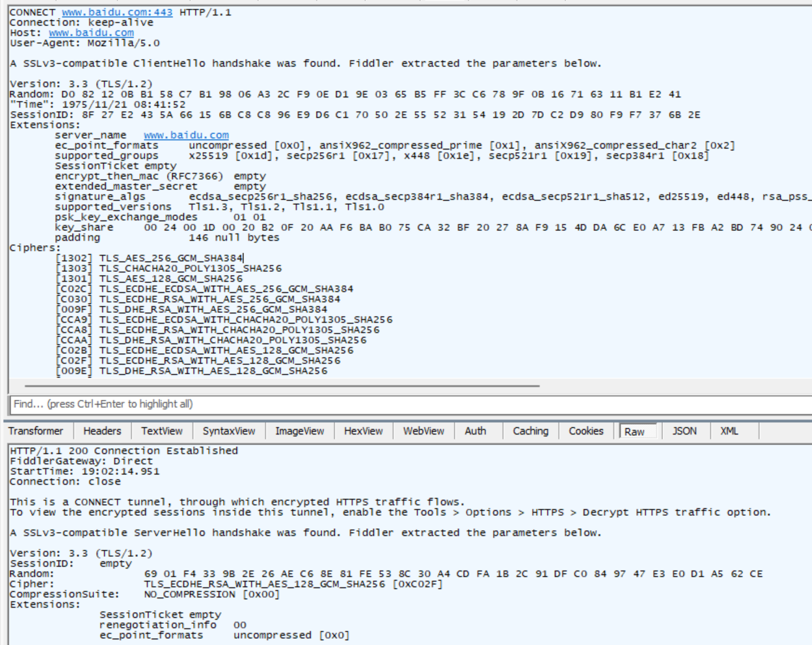Image resolution: width=812 pixels, height=645 pixels.
Task: Click the TLS_AES_128_GCM_SHA256 cipher line
Action: point(149,279)
